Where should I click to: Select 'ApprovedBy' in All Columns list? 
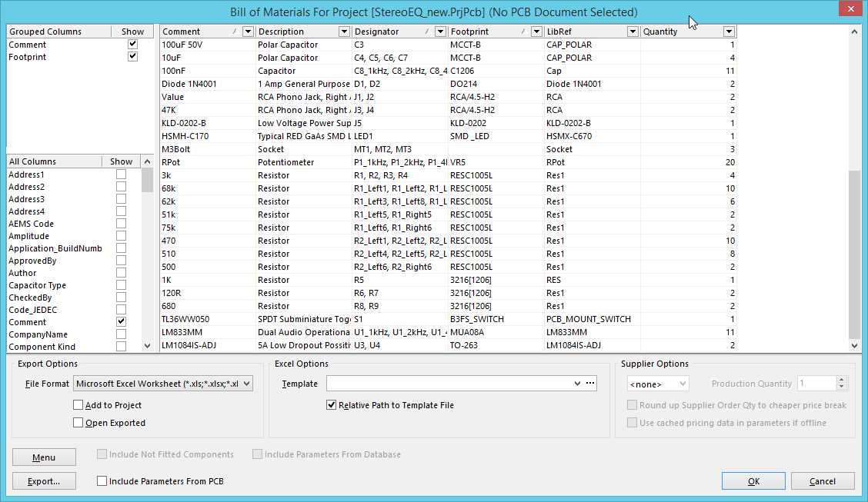pyautogui.click(x=32, y=261)
